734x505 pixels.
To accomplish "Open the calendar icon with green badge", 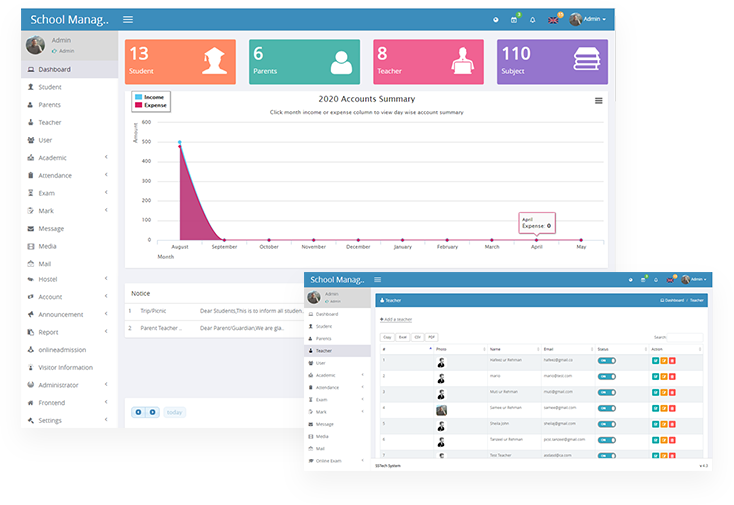I will pos(514,20).
